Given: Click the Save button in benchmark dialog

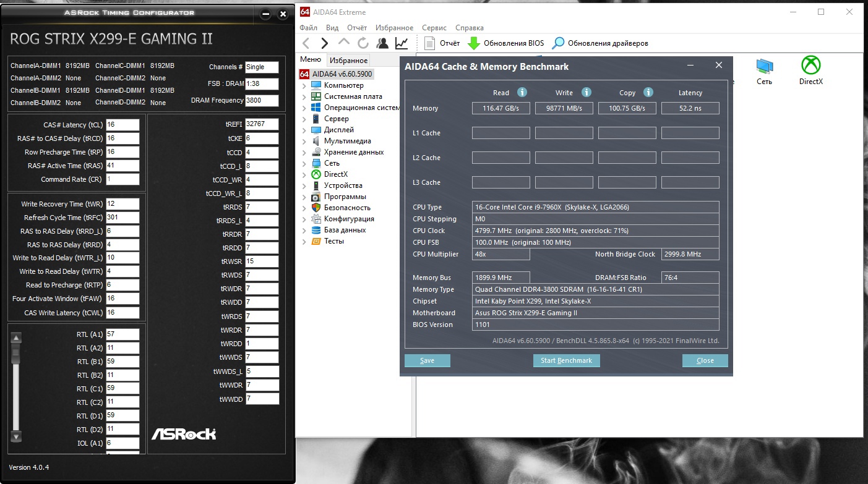Looking at the screenshot, I should [x=427, y=360].
